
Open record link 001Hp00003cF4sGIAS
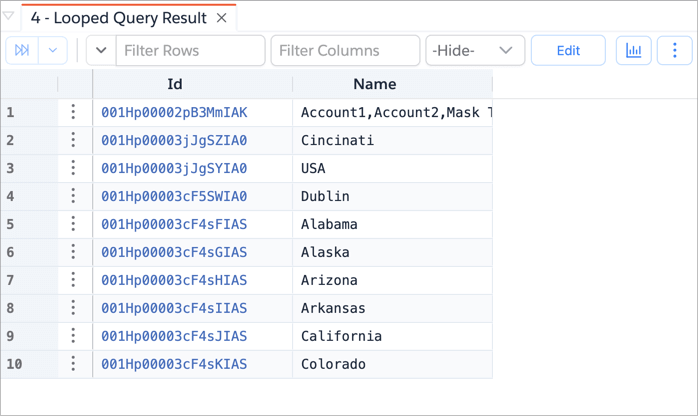click(174, 252)
